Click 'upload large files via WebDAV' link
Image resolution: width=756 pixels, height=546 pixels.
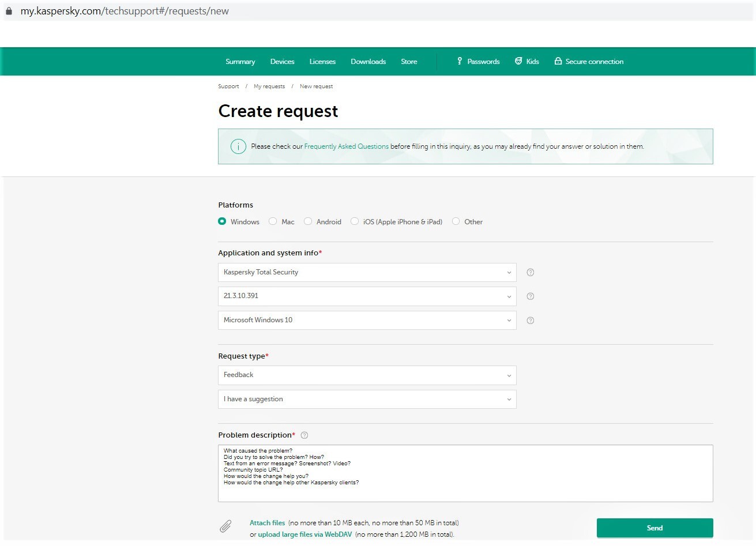pyautogui.click(x=305, y=534)
